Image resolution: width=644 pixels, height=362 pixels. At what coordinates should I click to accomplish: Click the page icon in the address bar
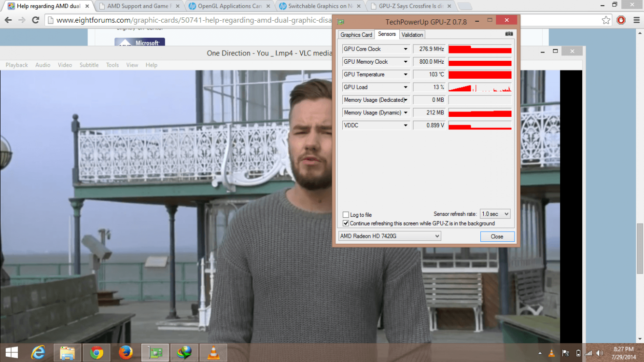(51, 20)
